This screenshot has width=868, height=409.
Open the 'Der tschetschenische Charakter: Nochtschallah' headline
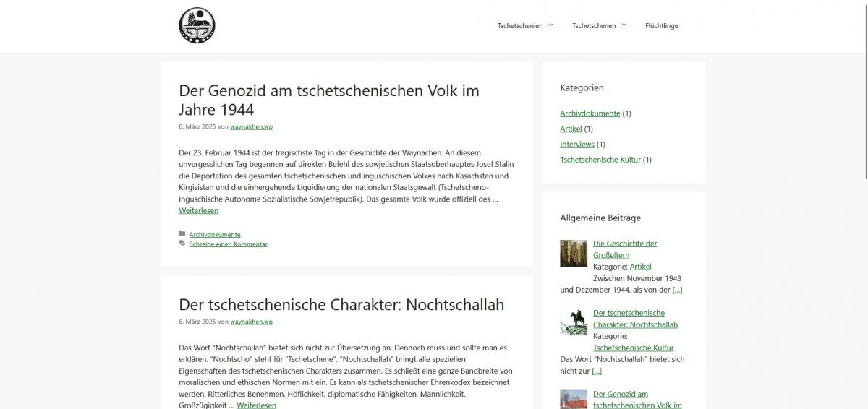pyautogui.click(x=341, y=304)
